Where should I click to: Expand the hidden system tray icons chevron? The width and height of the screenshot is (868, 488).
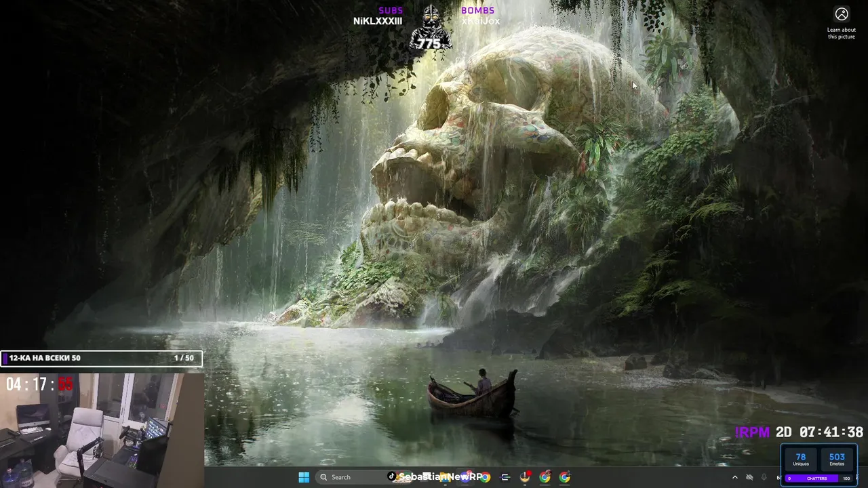pyautogui.click(x=735, y=477)
